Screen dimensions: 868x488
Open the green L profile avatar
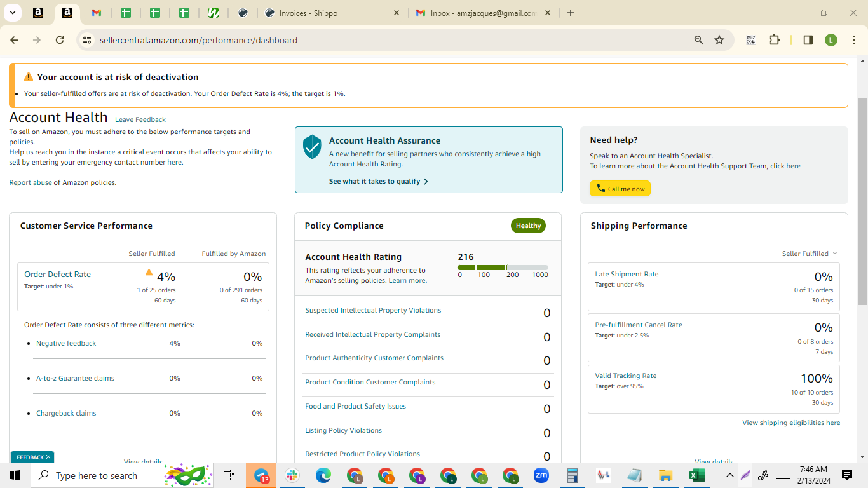[x=831, y=40]
